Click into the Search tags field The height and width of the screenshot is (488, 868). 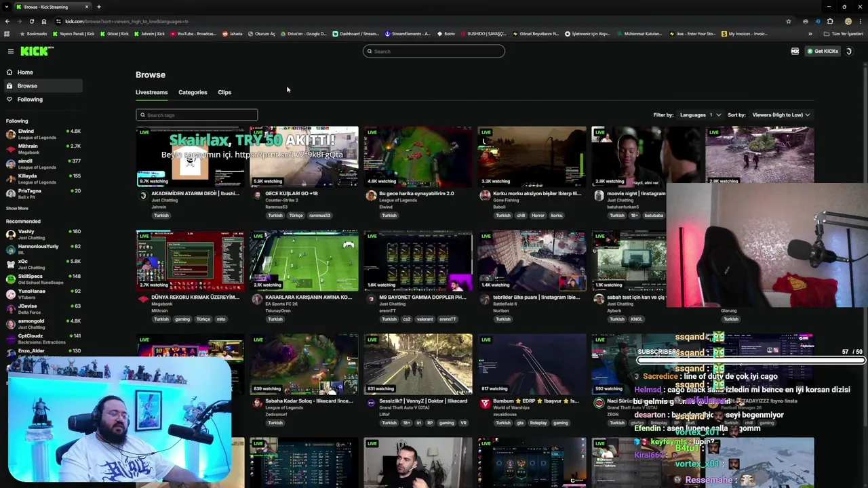(x=197, y=115)
